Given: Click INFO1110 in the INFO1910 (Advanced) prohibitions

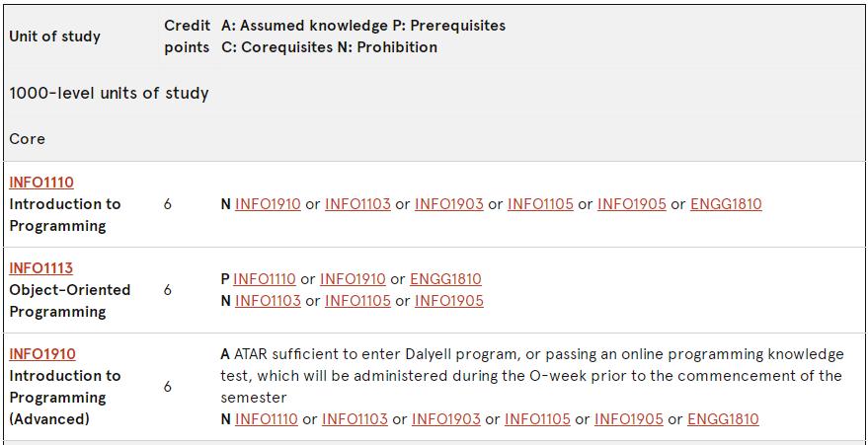Looking at the screenshot, I should click(x=267, y=419).
